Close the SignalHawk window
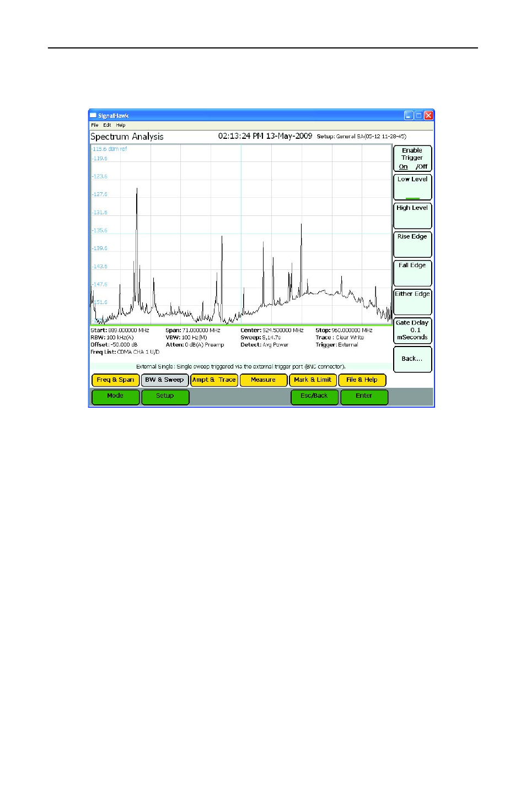The height and width of the screenshot is (812, 526). pyautogui.click(x=428, y=116)
